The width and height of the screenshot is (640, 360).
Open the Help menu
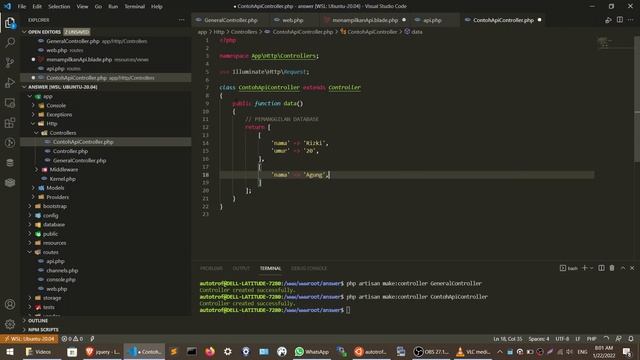tap(157, 6)
